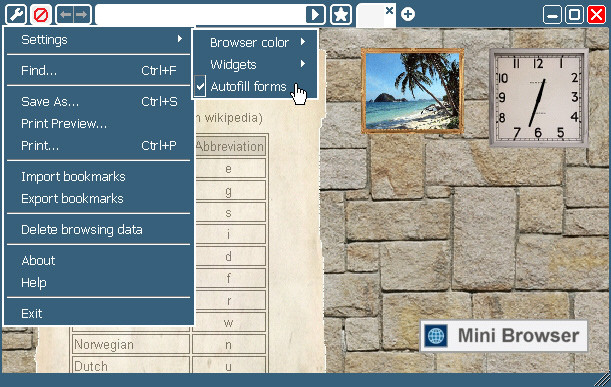Viewport: 611px width, 387px height.
Task: Open the wrench tools menu icon
Action: (x=16, y=15)
